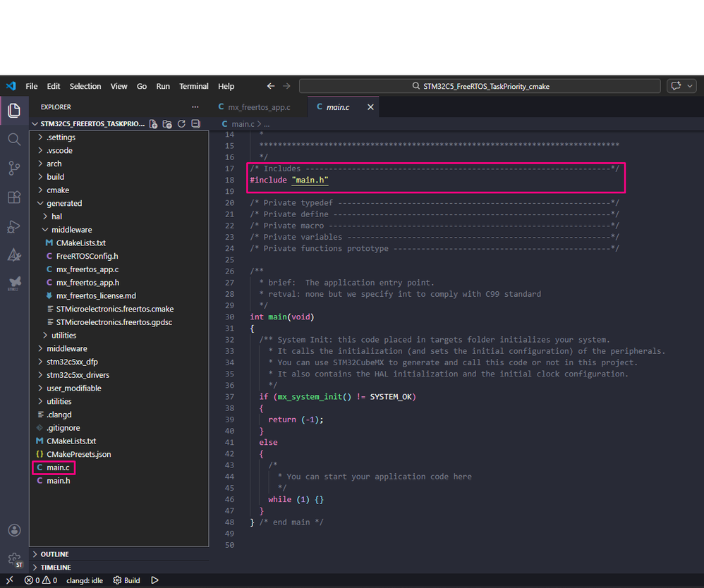
Task: Close the main.c editor tab
Action: (370, 107)
